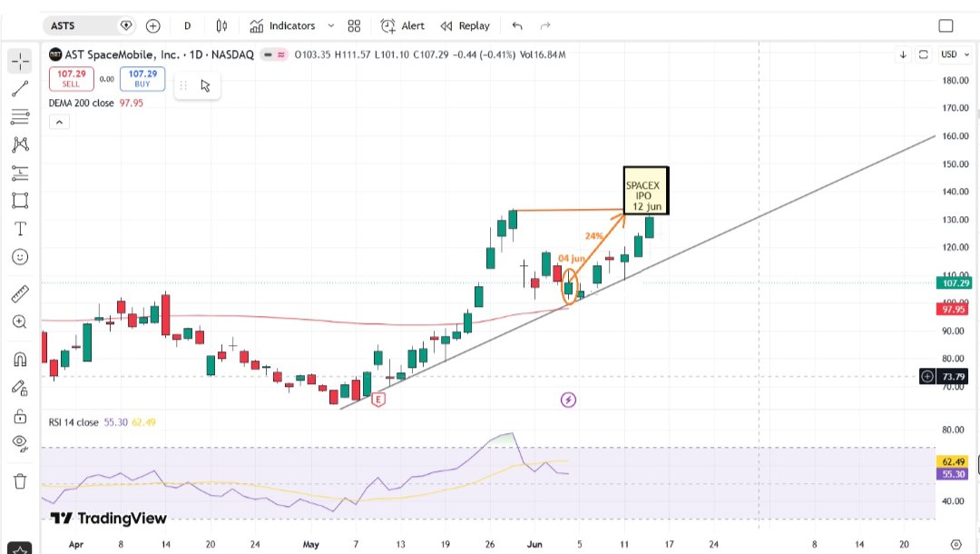
Task: Click the 107.29 BUY button
Action: 142,79
